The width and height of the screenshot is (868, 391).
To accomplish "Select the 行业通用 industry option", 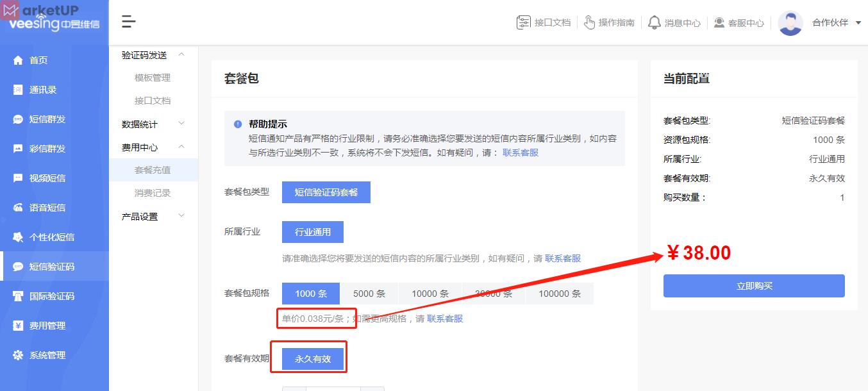I will [313, 232].
